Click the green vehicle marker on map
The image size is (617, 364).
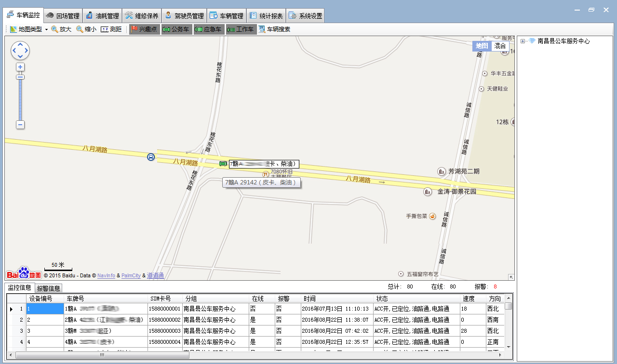223,164
